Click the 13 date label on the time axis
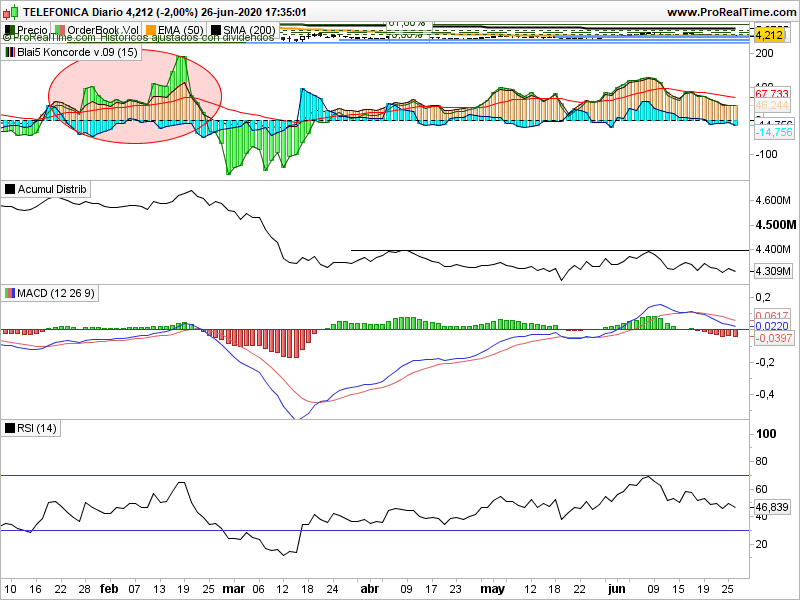This screenshot has width=800, height=600. [160, 589]
